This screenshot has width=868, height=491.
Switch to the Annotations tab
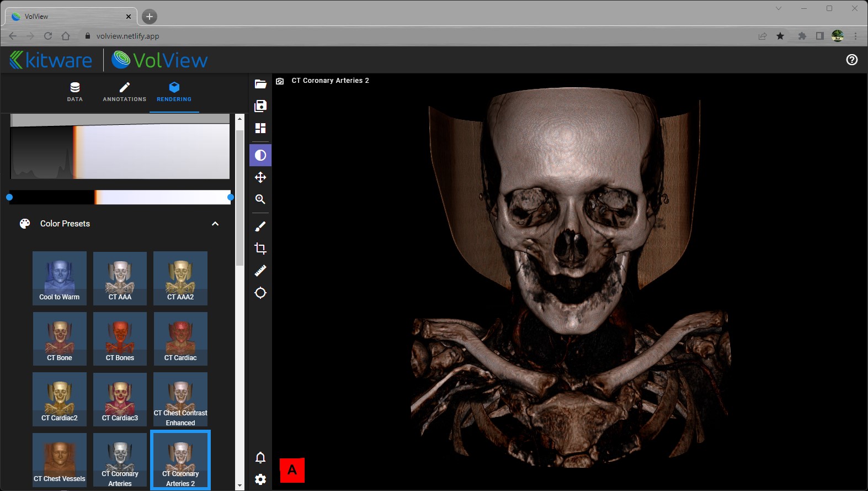point(125,92)
